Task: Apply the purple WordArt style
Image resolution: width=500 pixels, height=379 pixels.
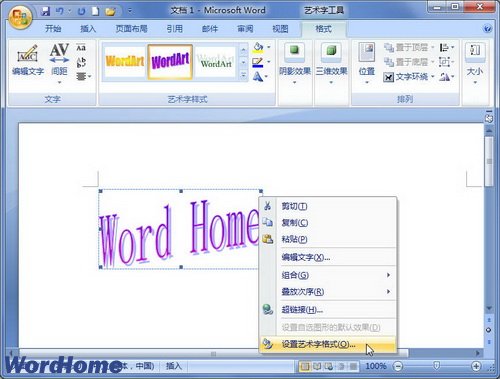Action: pos(170,62)
